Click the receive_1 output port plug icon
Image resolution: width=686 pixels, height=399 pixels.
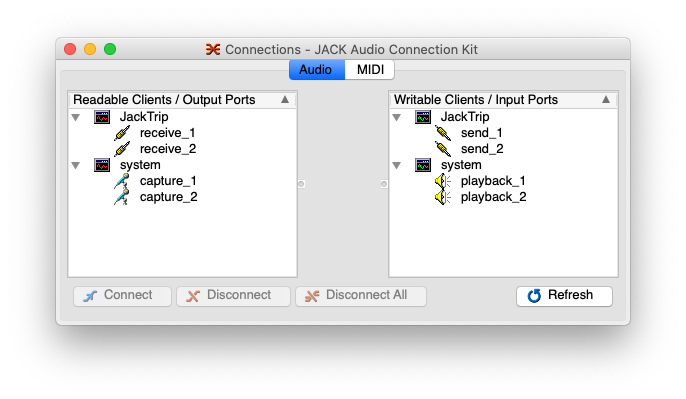point(122,133)
